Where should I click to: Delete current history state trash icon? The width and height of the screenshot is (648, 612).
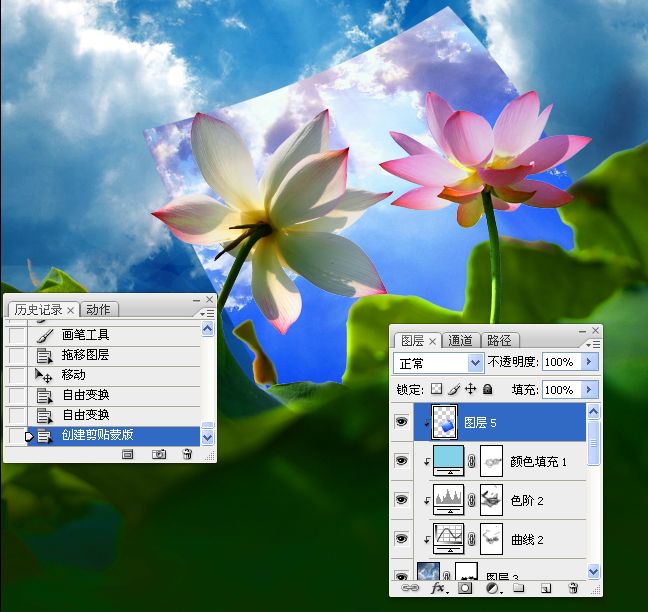point(186,454)
